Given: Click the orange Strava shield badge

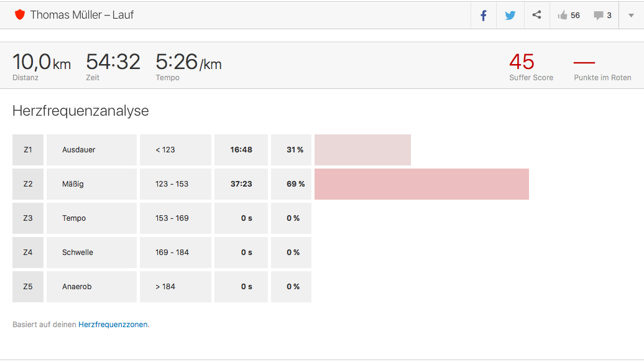Looking at the screenshot, I should (20, 15).
